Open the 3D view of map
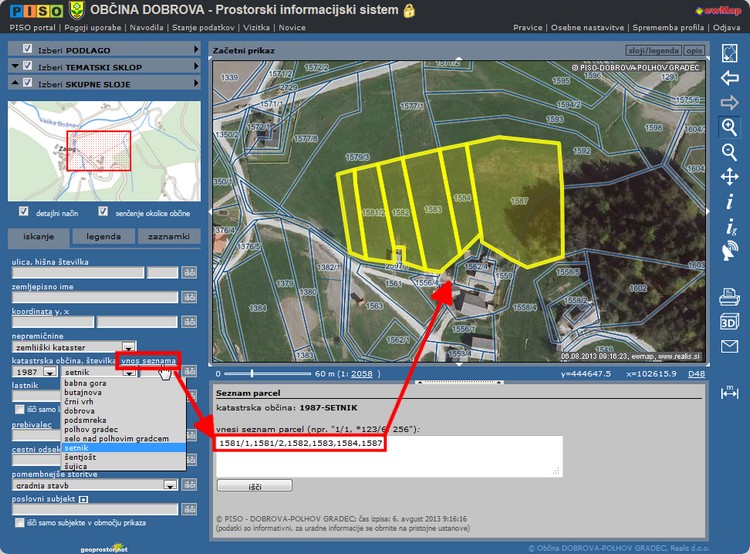 (729, 322)
